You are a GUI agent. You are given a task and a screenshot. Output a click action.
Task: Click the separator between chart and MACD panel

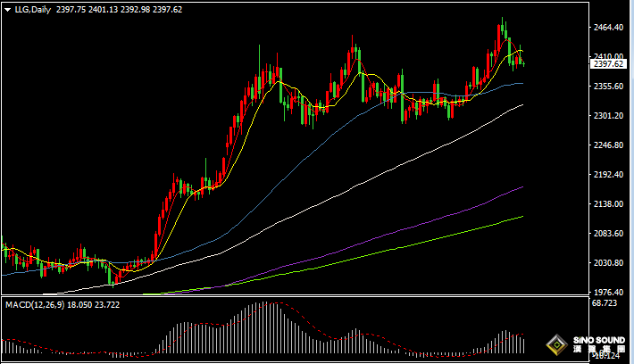(x=295, y=297)
